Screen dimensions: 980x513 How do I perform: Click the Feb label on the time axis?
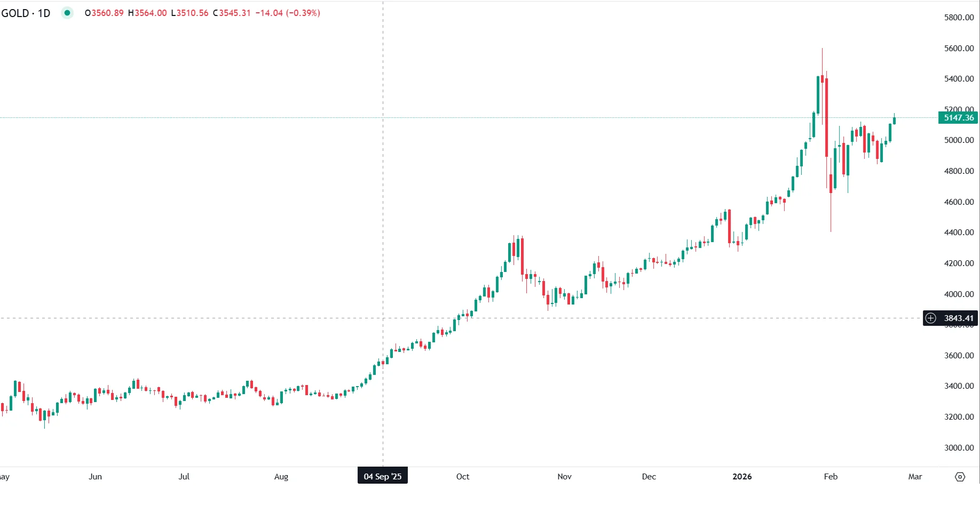[831, 476]
